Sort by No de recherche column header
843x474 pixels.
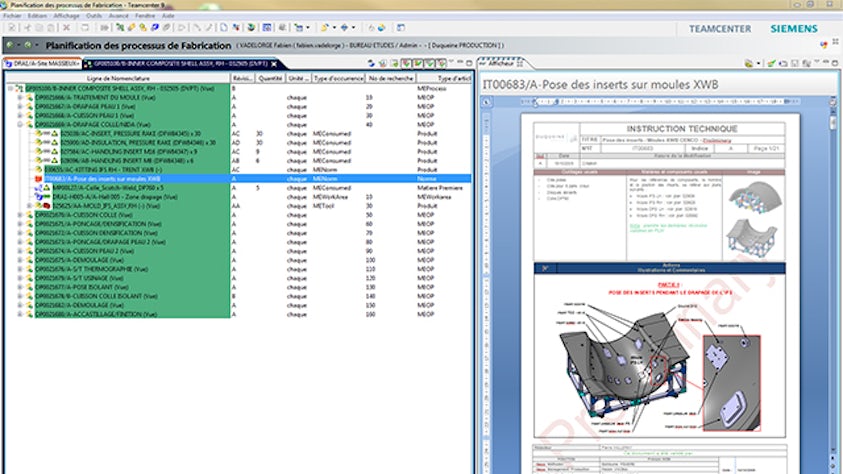coord(391,78)
